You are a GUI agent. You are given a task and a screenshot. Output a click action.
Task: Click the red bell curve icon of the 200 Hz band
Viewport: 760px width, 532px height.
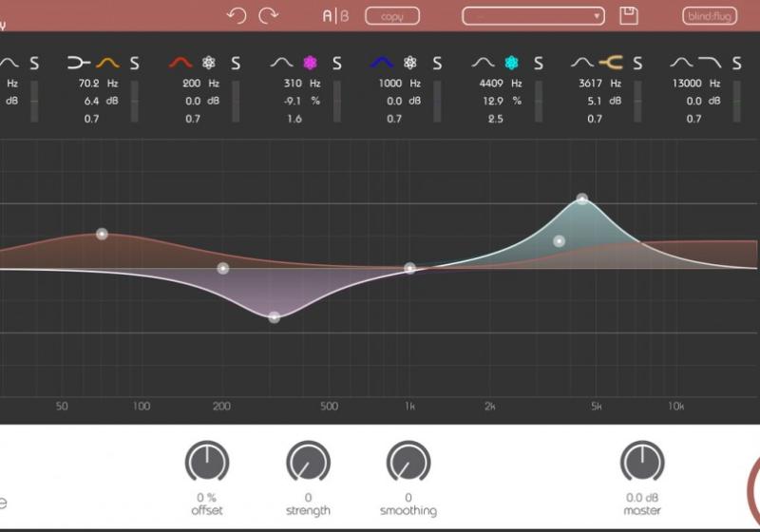(x=180, y=64)
